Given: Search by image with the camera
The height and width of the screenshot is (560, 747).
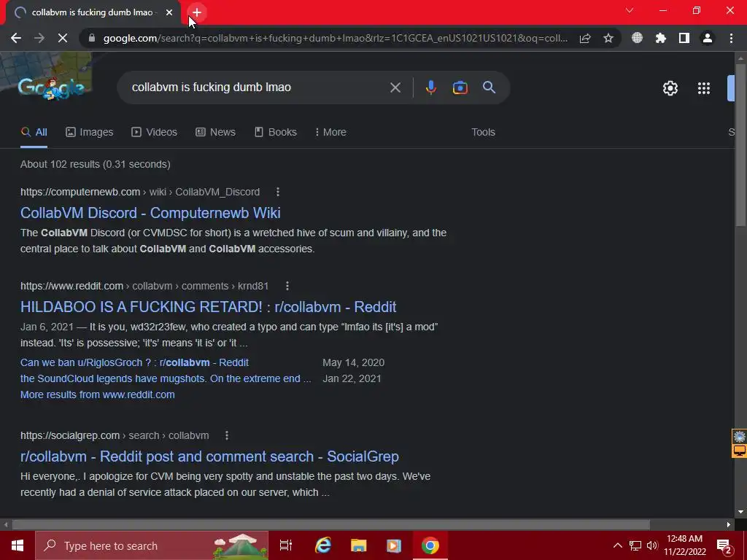Looking at the screenshot, I should tap(460, 87).
